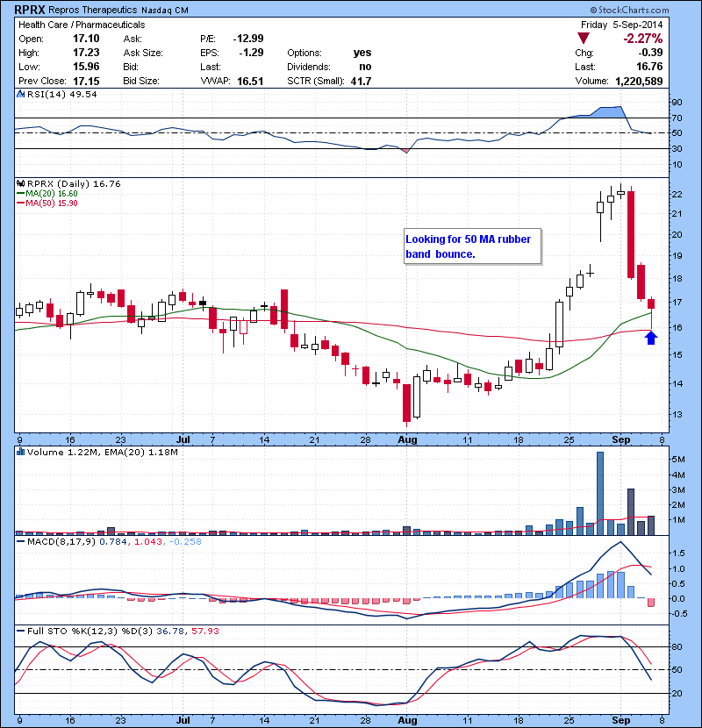Click the red down triangle change indicator

(584, 39)
